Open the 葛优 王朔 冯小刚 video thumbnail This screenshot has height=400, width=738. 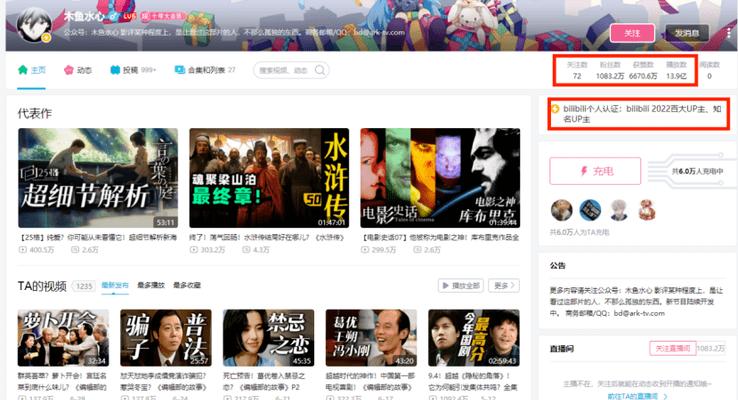click(371, 337)
